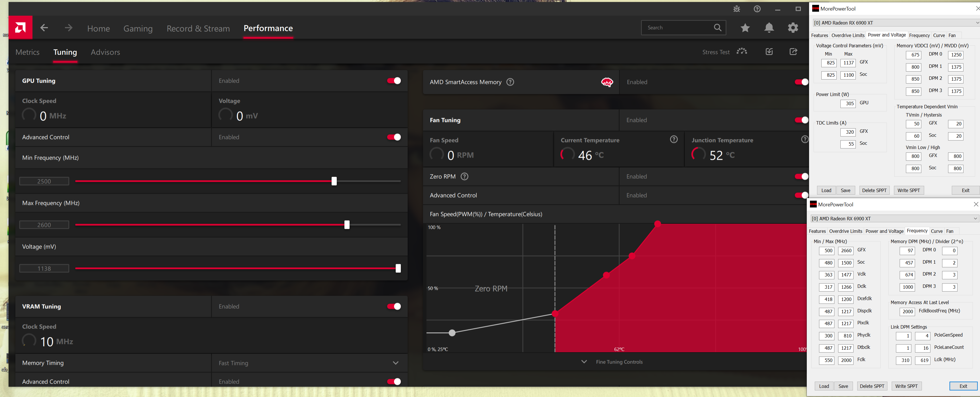Open Curve tab in lower MorePowerTool
980x397 pixels.
936,231
